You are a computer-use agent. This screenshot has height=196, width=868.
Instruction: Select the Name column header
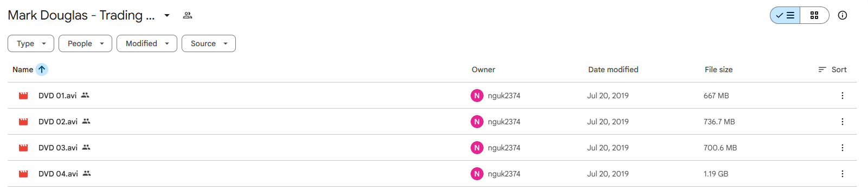point(23,69)
